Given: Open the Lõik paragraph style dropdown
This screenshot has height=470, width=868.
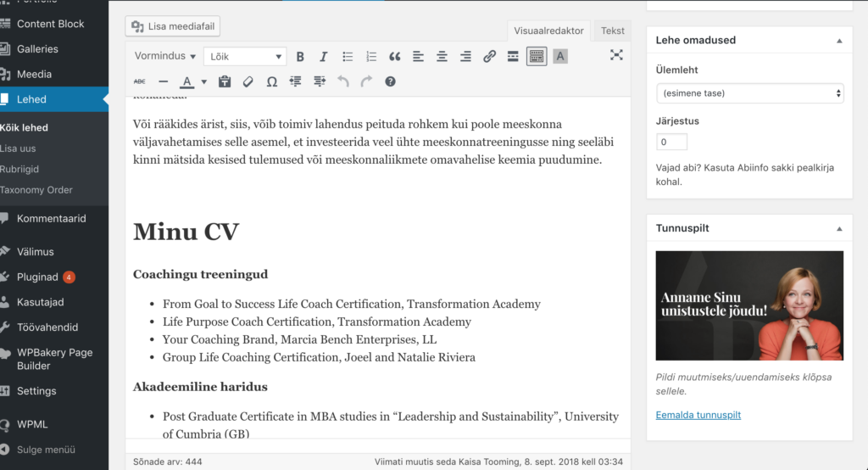Looking at the screenshot, I should click(245, 57).
